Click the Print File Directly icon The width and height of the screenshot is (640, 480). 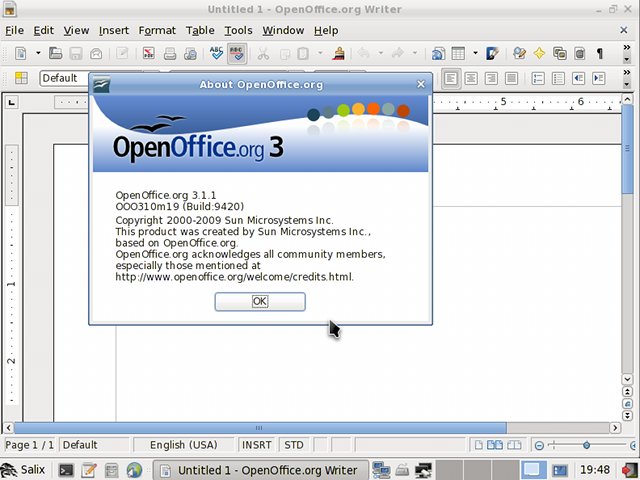[170, 53]
